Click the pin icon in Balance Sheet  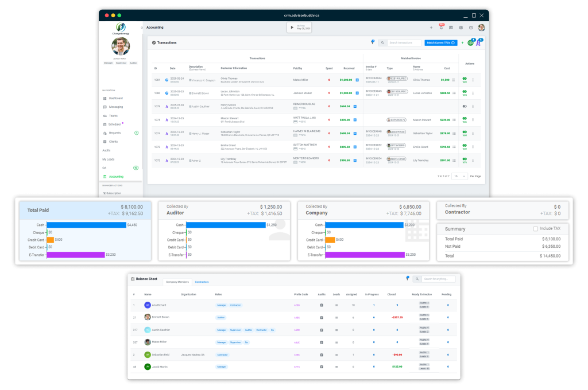point(407,278)
